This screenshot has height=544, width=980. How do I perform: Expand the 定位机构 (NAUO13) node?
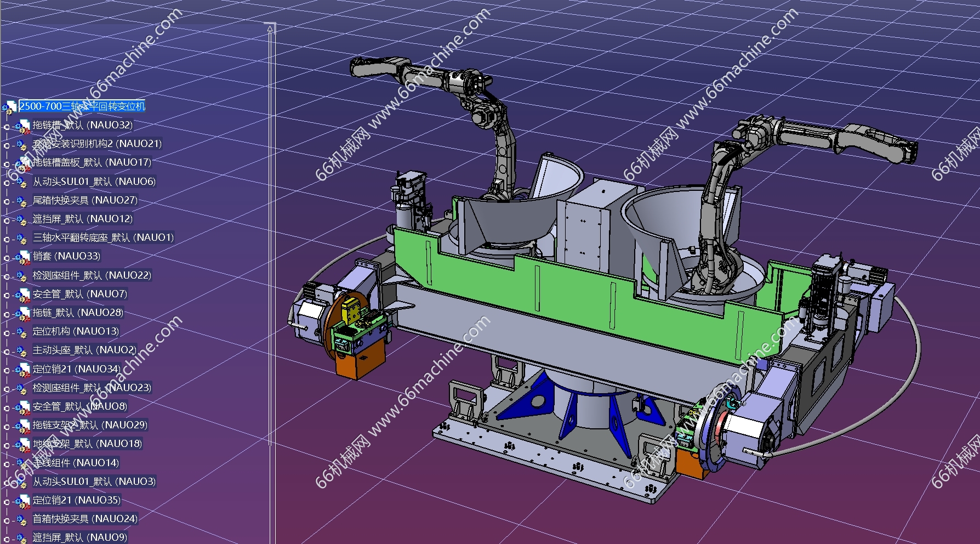7,333
